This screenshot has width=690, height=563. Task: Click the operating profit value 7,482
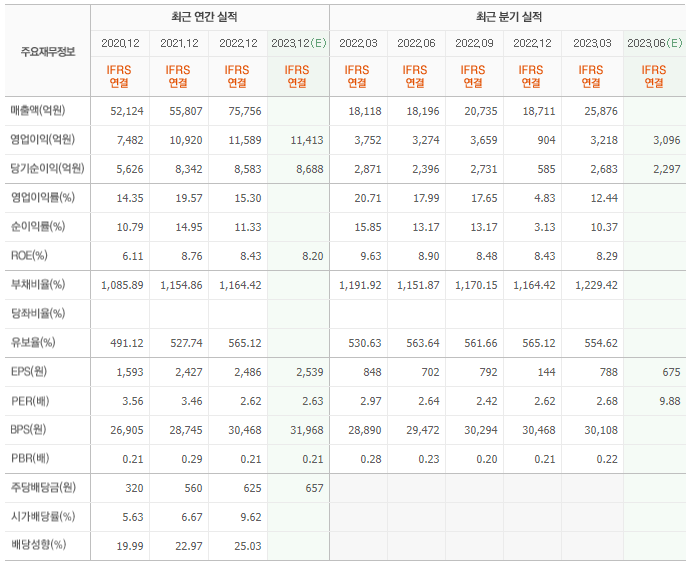click(x=130, y=140)
